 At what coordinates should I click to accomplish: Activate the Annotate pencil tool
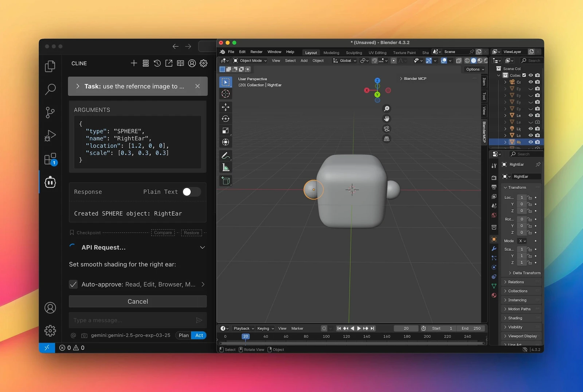coord(226,156)
